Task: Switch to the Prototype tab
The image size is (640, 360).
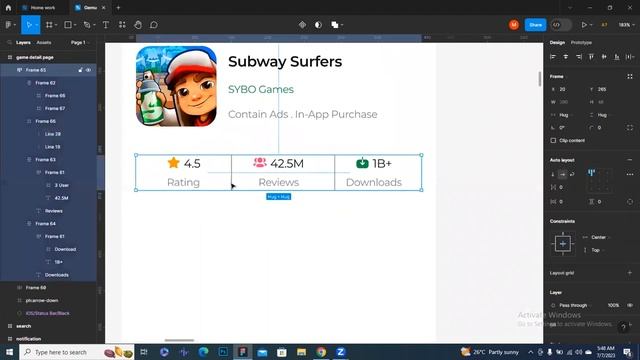Action: click(x=581, y=42)
